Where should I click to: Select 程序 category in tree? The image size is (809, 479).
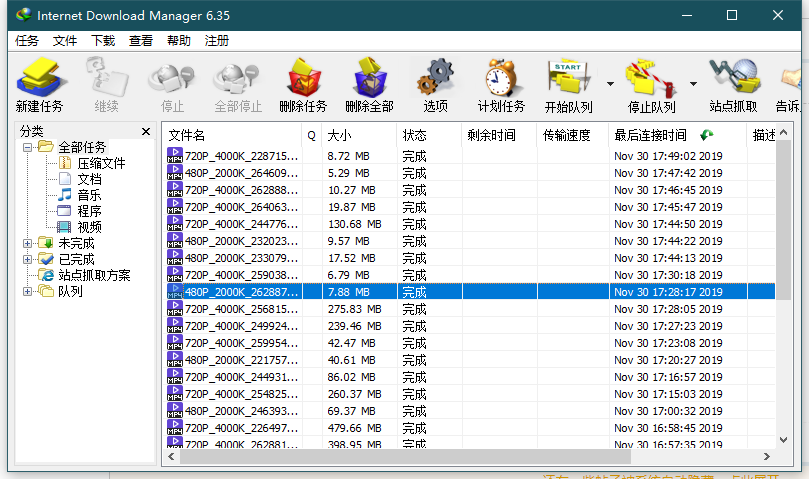pyautogui.click(x=89, y=212)
